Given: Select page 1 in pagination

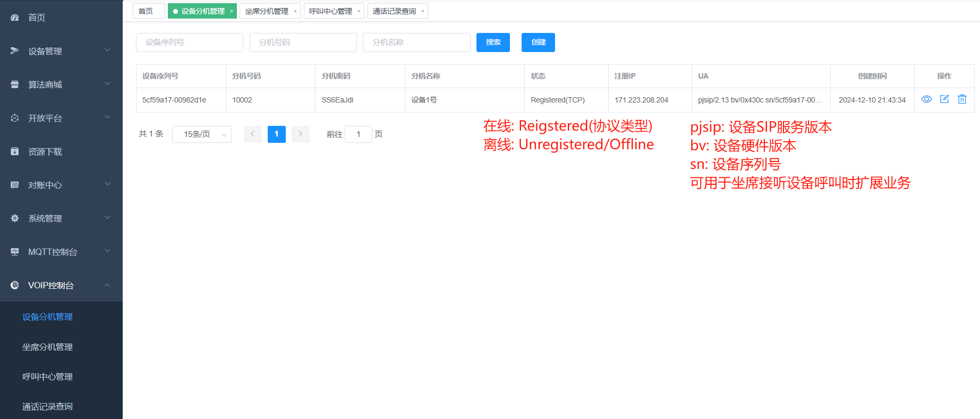Looking at the screenshot, I should (x=277, y=134).
